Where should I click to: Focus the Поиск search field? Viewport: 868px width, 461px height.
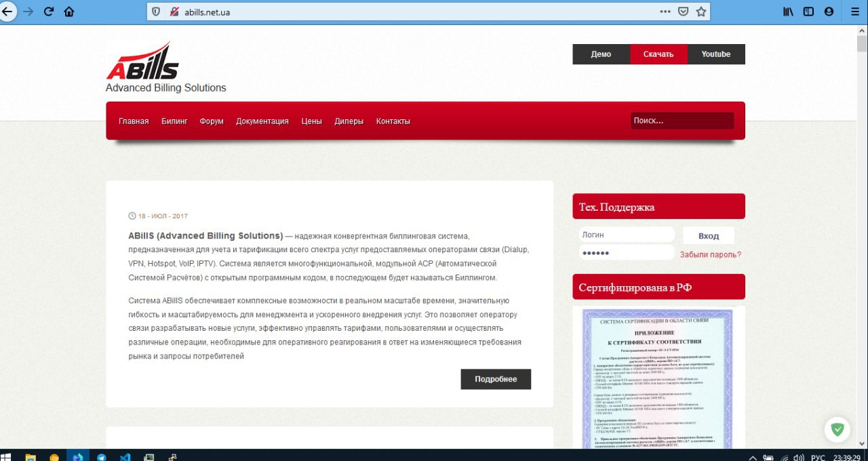[682, 121]
